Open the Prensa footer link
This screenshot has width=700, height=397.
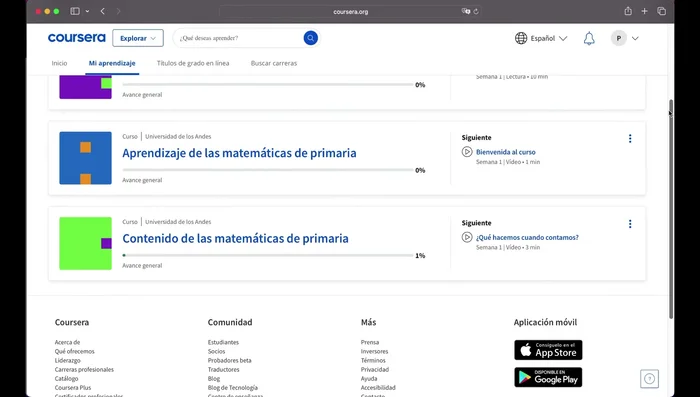coord(370,342)
